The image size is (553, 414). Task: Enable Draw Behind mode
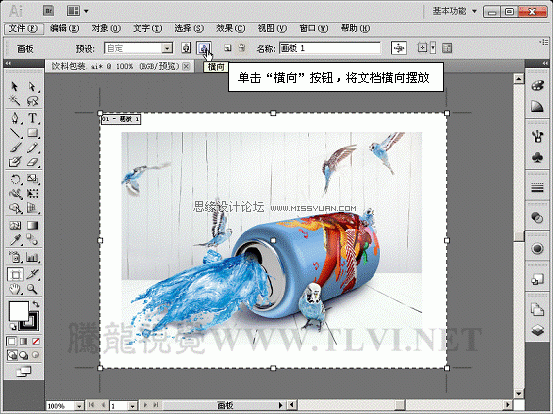point(24,355)
